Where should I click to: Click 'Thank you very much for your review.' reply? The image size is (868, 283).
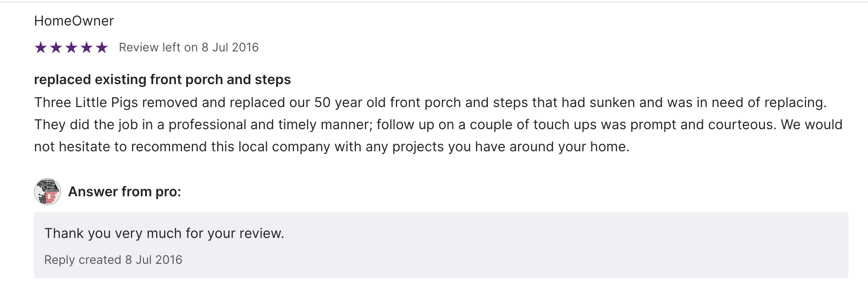[164, 233]
